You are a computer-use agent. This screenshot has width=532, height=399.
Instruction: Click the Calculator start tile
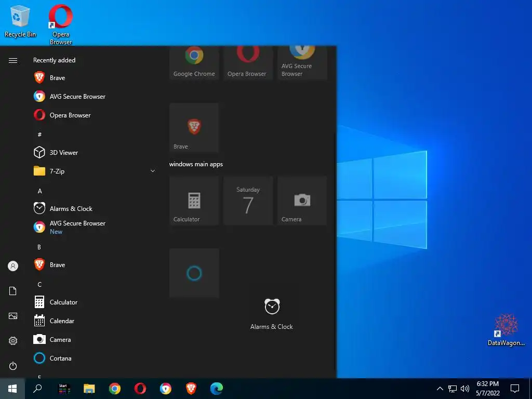(x=194, y=201)
